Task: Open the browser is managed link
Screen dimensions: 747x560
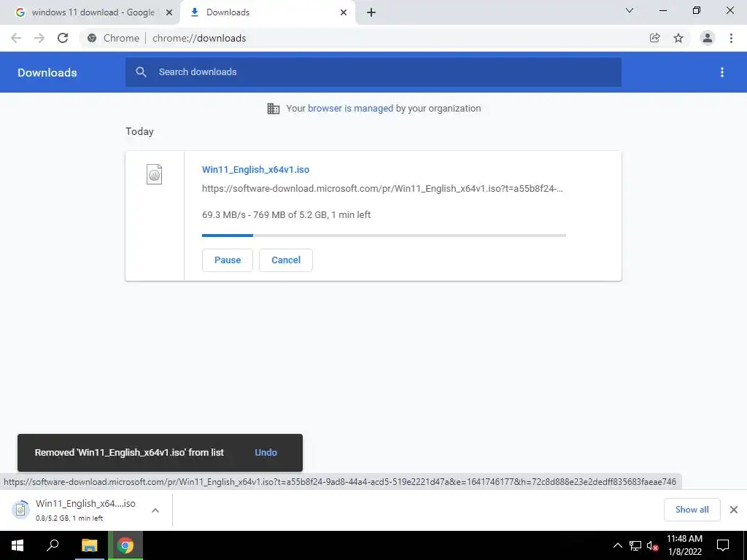Action: click(351, 109)
